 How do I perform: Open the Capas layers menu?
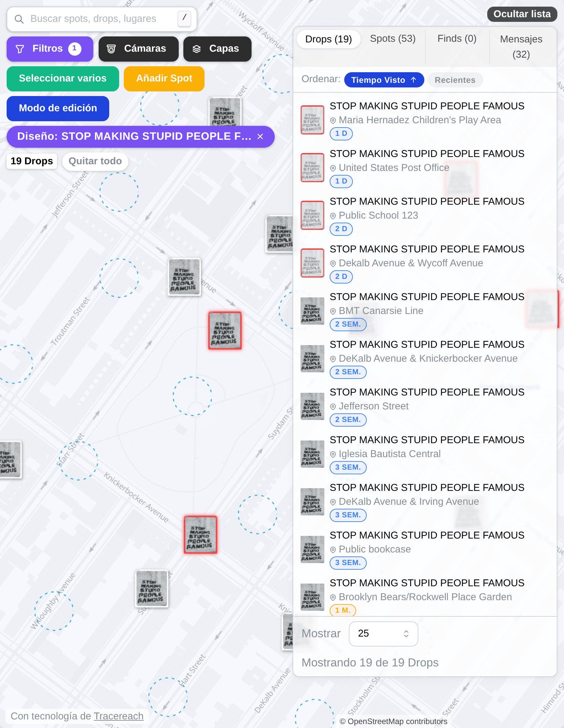click(217, 49)
